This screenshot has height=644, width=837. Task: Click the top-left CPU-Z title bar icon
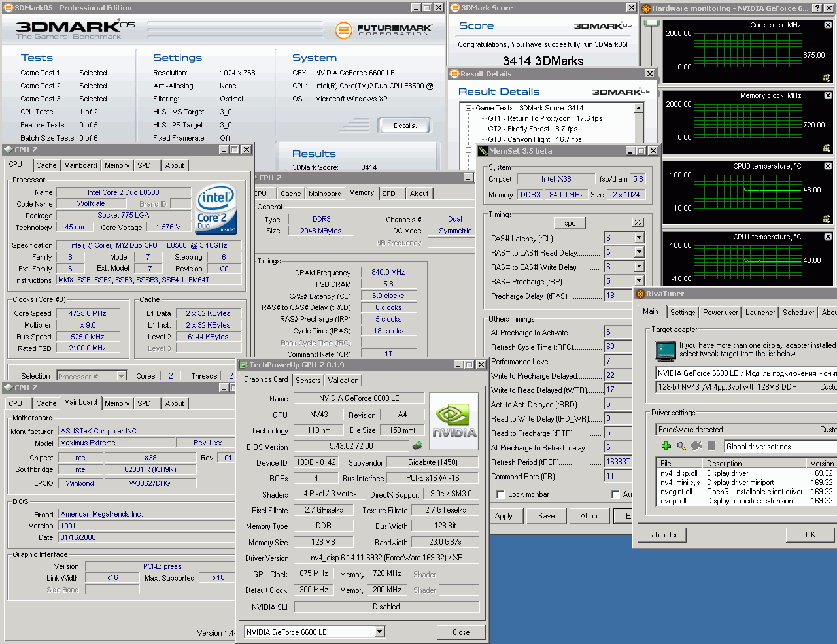tap(8, 149)
